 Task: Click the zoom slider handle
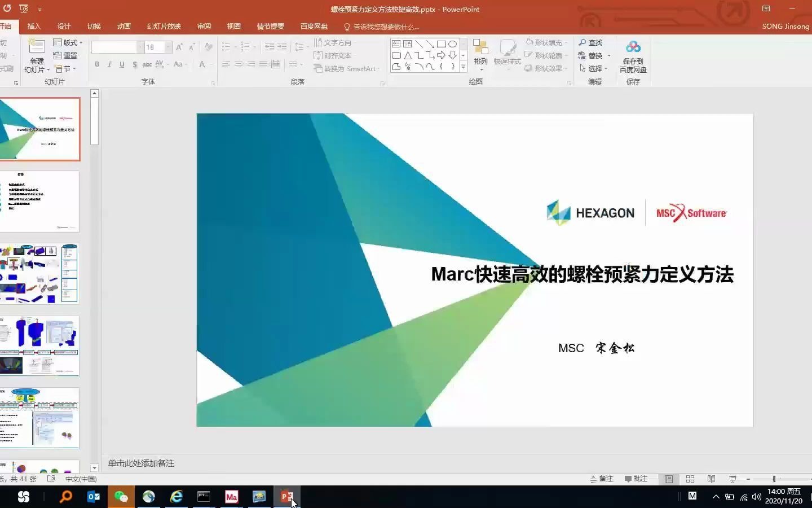(774, 479)
